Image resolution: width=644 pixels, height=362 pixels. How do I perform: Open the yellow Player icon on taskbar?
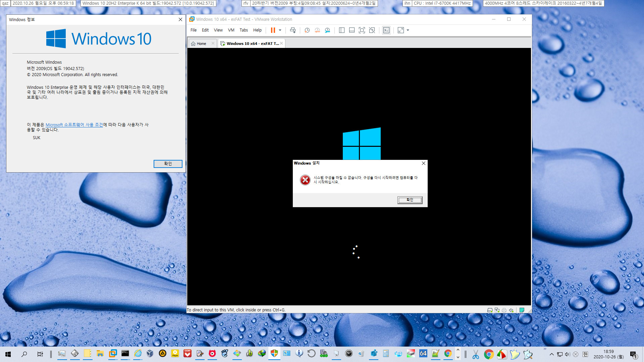(175, 354)
